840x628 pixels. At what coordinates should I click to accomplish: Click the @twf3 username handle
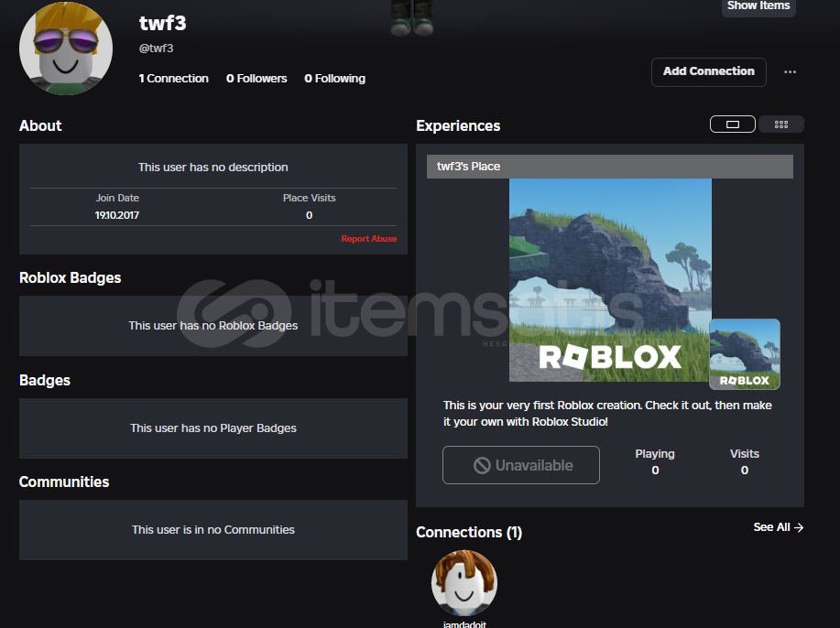click(x=156, y=49)
